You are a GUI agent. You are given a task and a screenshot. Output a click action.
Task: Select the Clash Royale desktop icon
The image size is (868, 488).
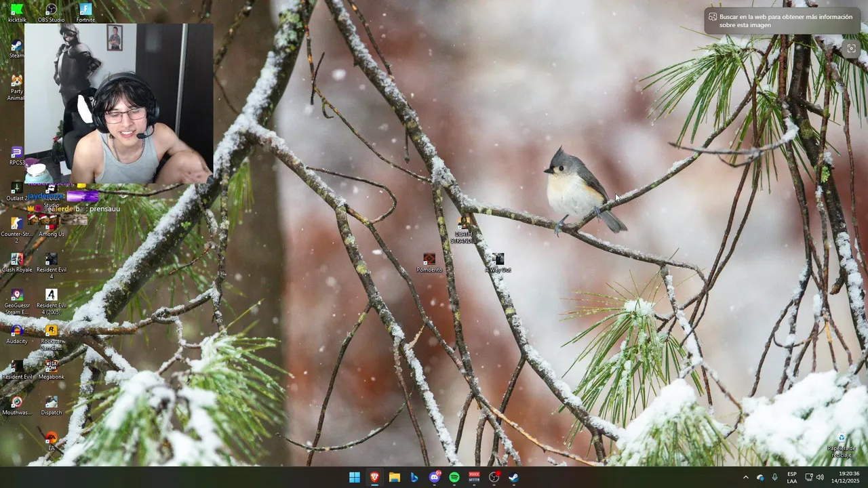tap(16, 262)
